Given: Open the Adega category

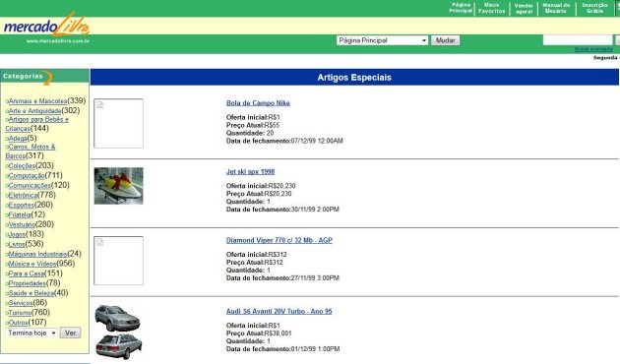Looking at the screenshot, I should (x=18, y=139).
